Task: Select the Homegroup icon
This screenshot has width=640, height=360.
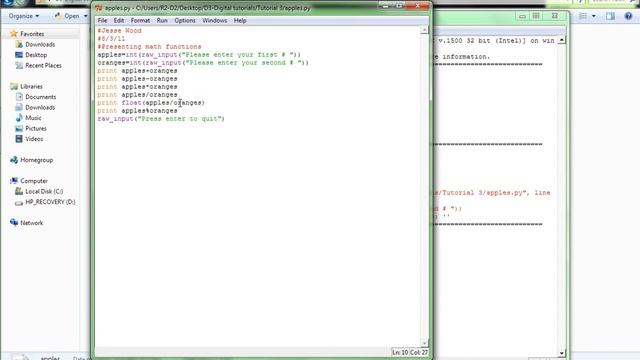Action: pyautogui.click(x=14, y=160)
